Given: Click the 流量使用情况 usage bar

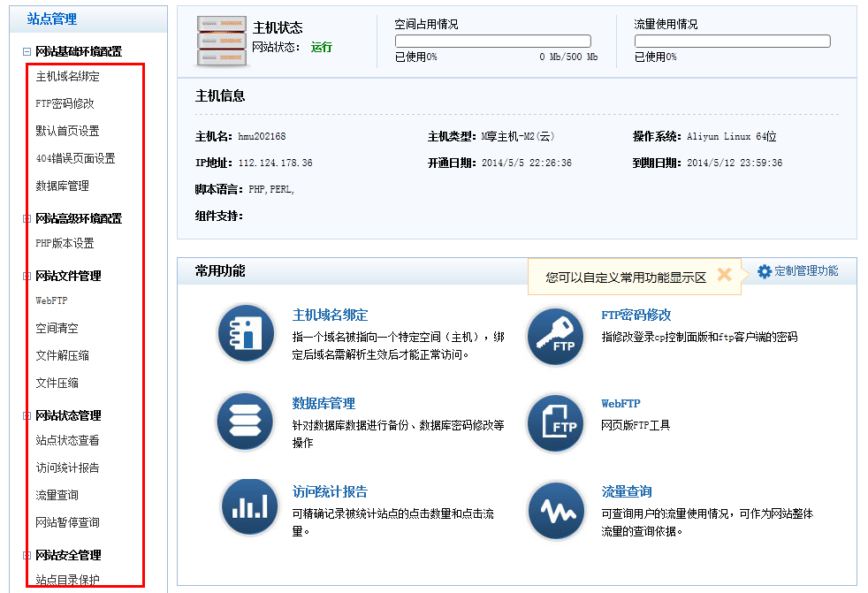Looking at the screenshot, I should coord(732,41).
